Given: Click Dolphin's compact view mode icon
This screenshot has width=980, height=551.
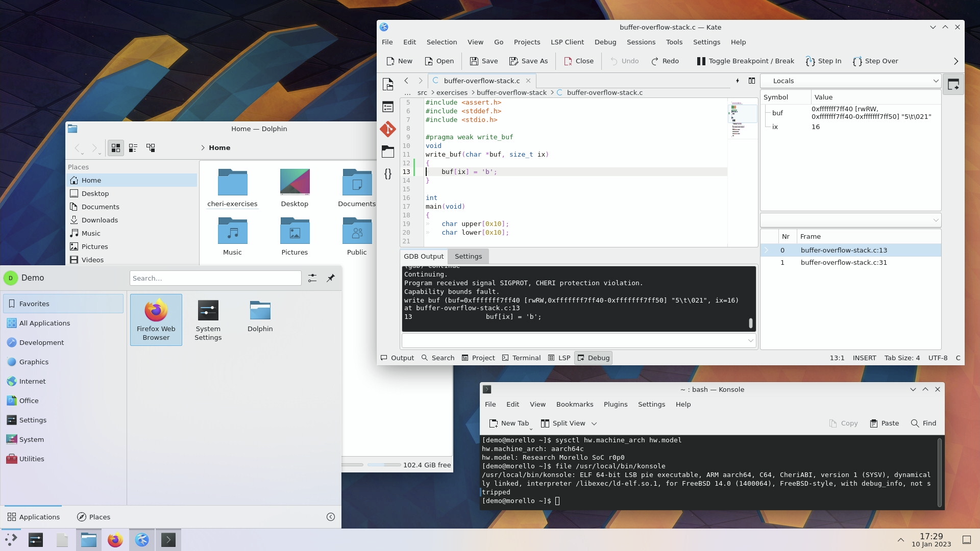Looking at the screenshot, I should 133,148.
